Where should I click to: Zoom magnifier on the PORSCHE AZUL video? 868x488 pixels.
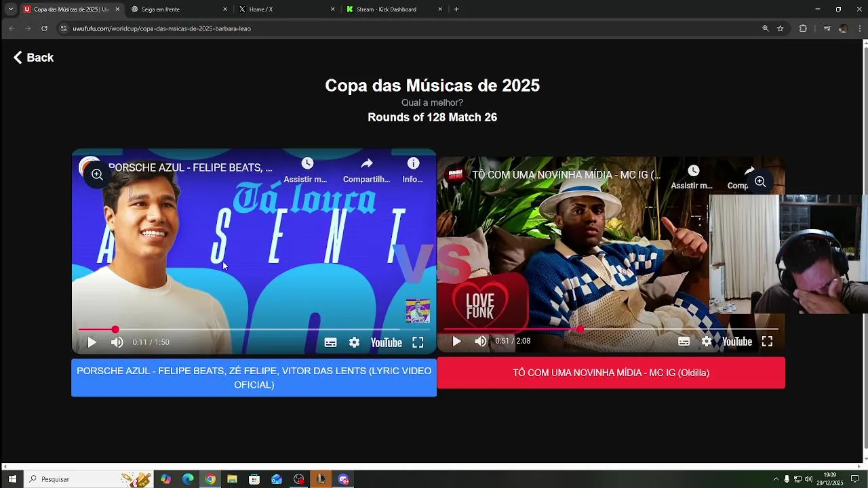point(97,175)
